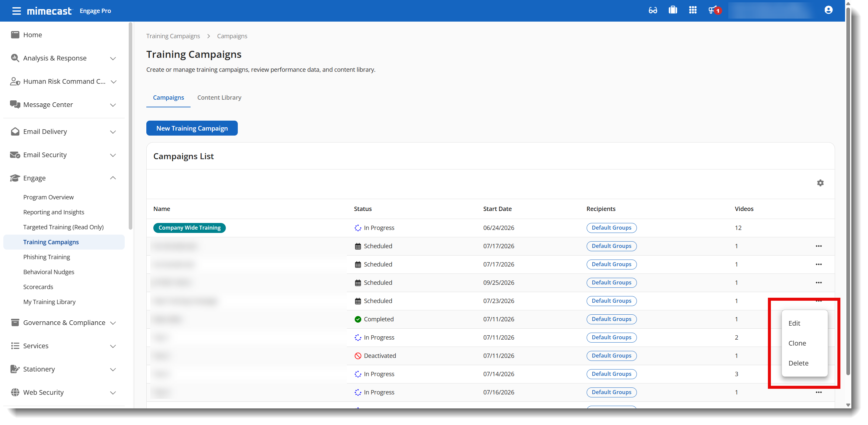868x425 pixels.
Task: Click the Human Risk Command Center icon
Action: pyautogui.click(x=15, y=81)
